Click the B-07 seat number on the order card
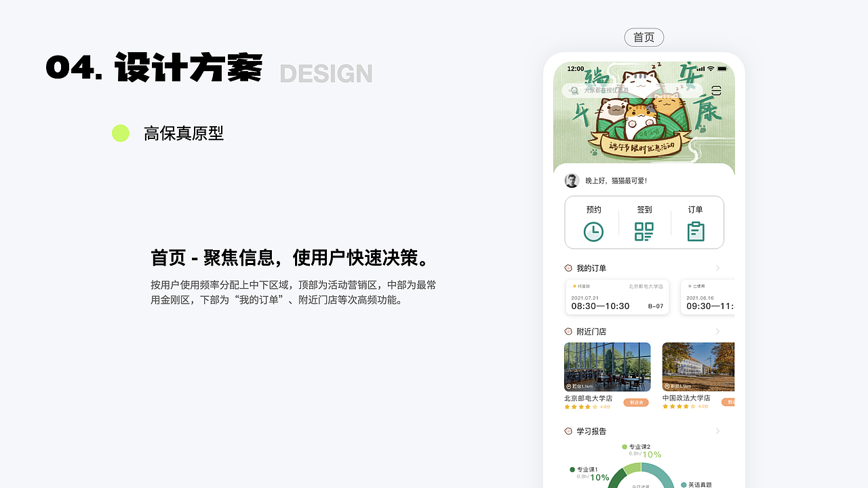868x488 pixels. [656, 306]
